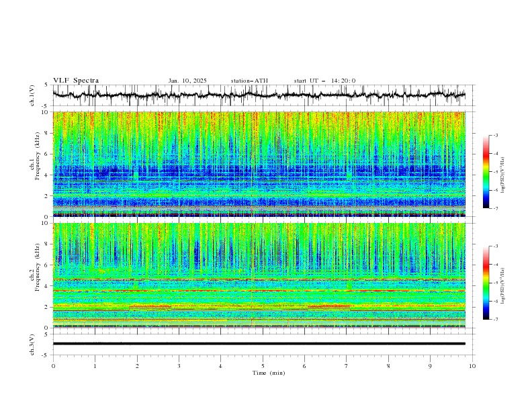Screen dimensions: 532x411
Task: Click the ch.2 color bar "log(PSD)(V²/Hz)" label
Action: (503, 286)
